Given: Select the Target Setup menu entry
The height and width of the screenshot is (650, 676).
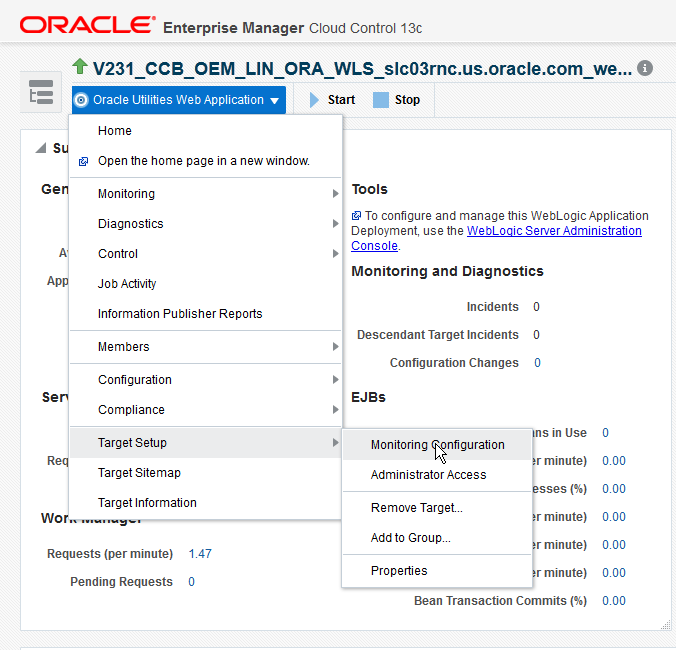Looking at the screenshot, I should click(205, 442).
